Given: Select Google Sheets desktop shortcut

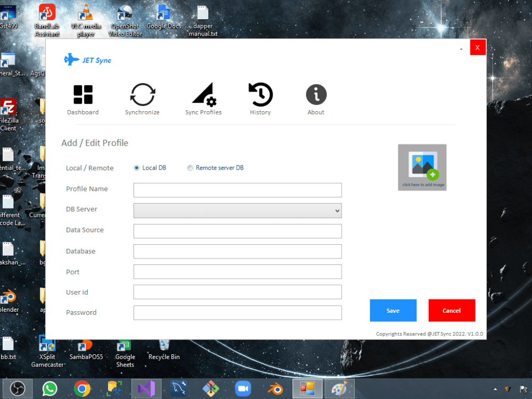Looking at the screenshot, I should (x=125, y=353).
